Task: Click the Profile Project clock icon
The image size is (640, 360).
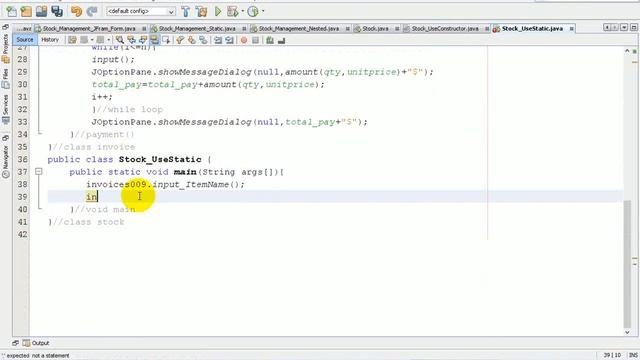Action: click(x=253, y=11)
